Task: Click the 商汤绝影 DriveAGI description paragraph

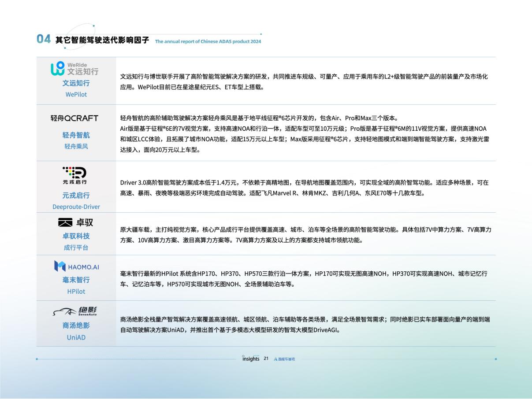Action: click(x=305, y=325)
